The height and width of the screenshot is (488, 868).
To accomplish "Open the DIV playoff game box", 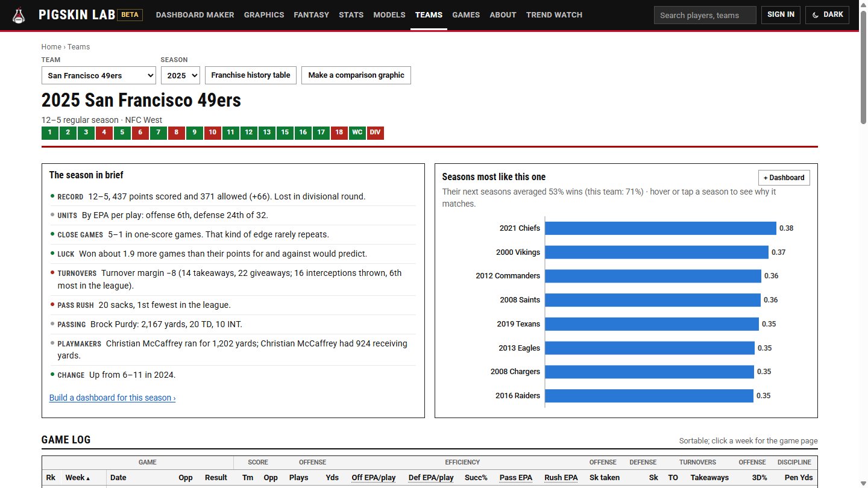I will pyautogui.click(x=376, y=133).
